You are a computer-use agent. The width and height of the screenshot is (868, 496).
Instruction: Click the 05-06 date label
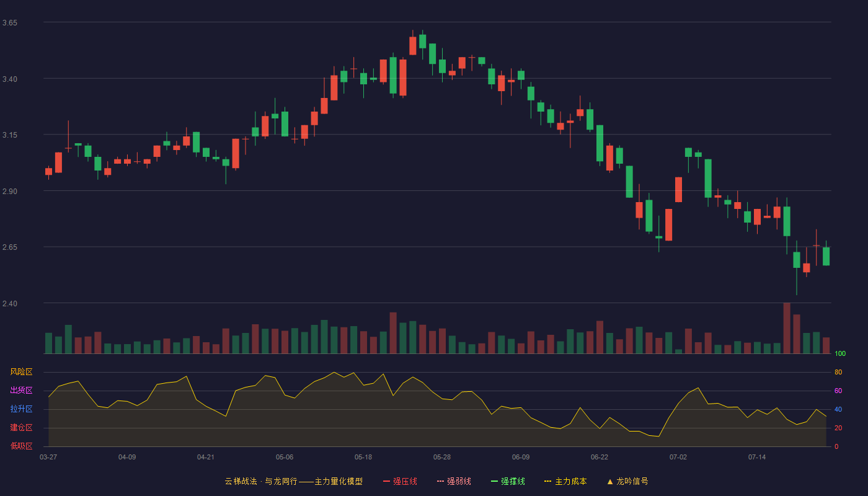coord(285,457)
